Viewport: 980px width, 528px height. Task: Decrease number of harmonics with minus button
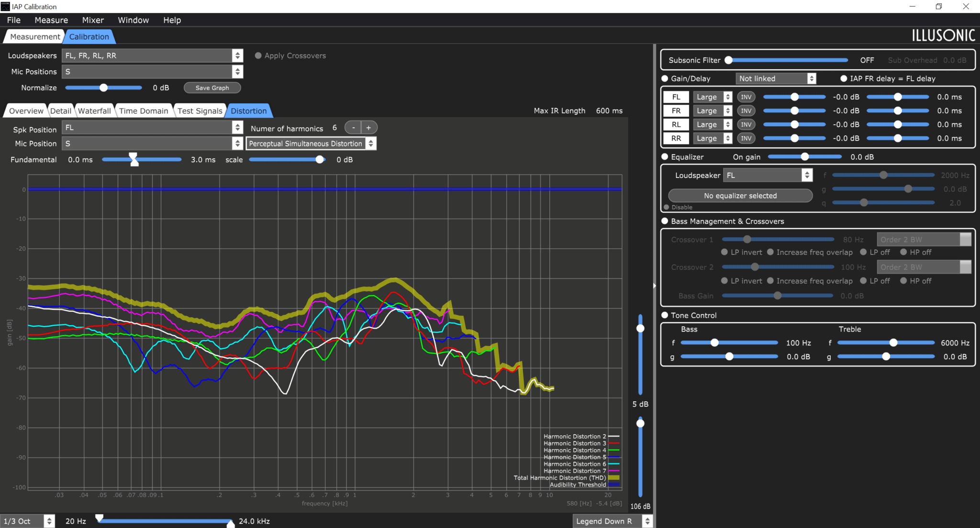pos(353,128)
